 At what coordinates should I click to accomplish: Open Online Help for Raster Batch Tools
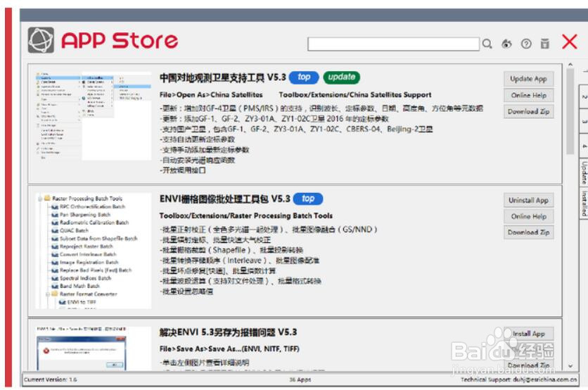tap(528, 217)
